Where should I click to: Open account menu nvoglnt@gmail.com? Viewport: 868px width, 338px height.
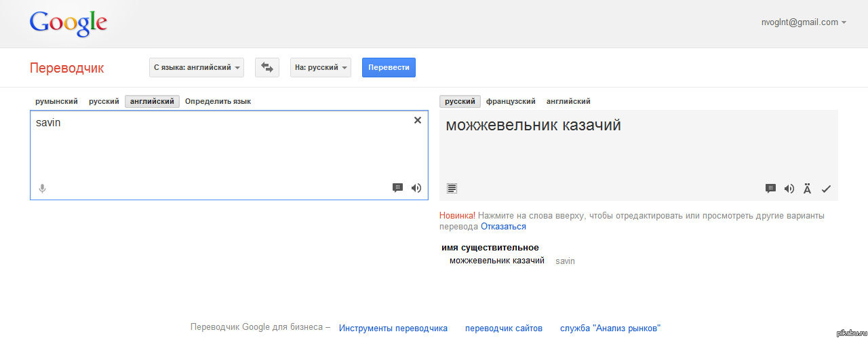click(x=804, y=22)
